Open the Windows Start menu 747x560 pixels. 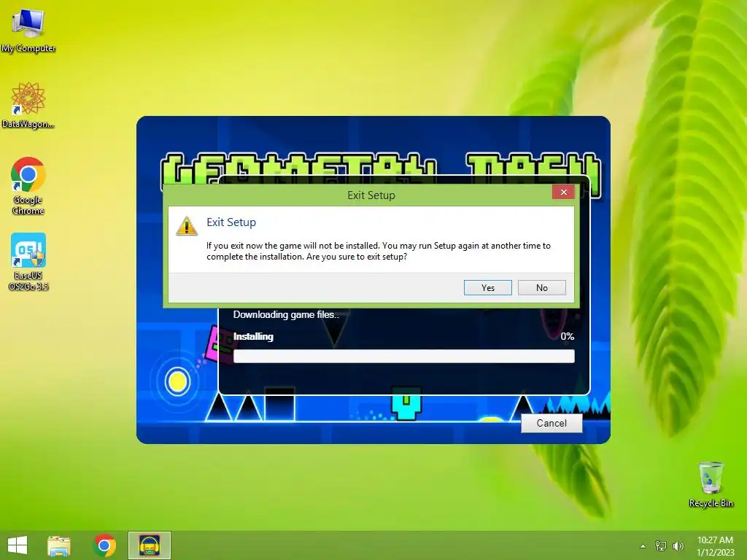click(18, 545)
